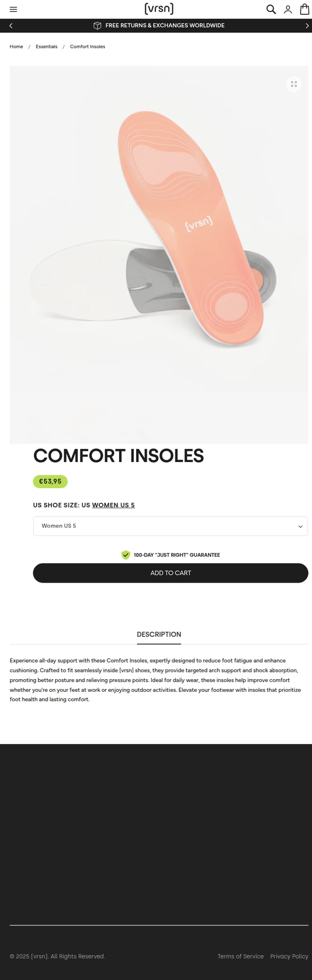
Task: Open Privacy Policy footer link
Action: (289, 956)
